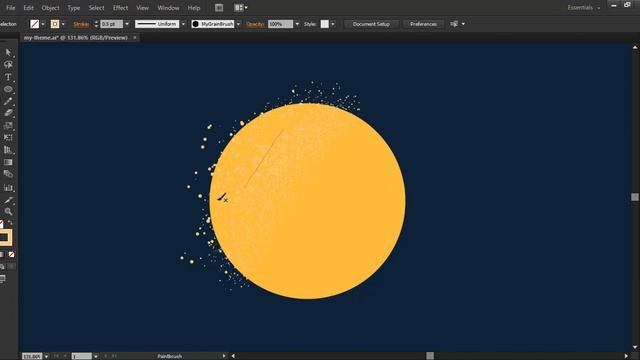Open the stroke weight dropdown arrow
The image size is (640, 360).
pos(127,24)
